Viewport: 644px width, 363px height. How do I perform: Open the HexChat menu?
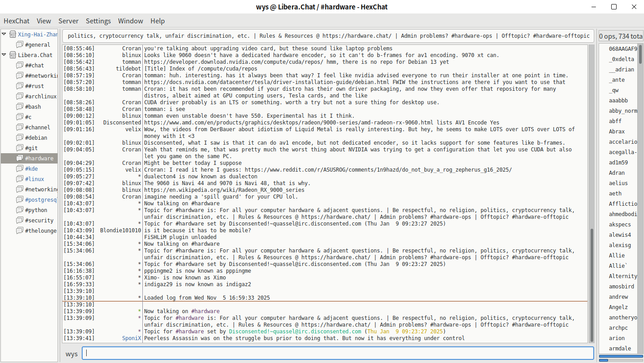17,21
